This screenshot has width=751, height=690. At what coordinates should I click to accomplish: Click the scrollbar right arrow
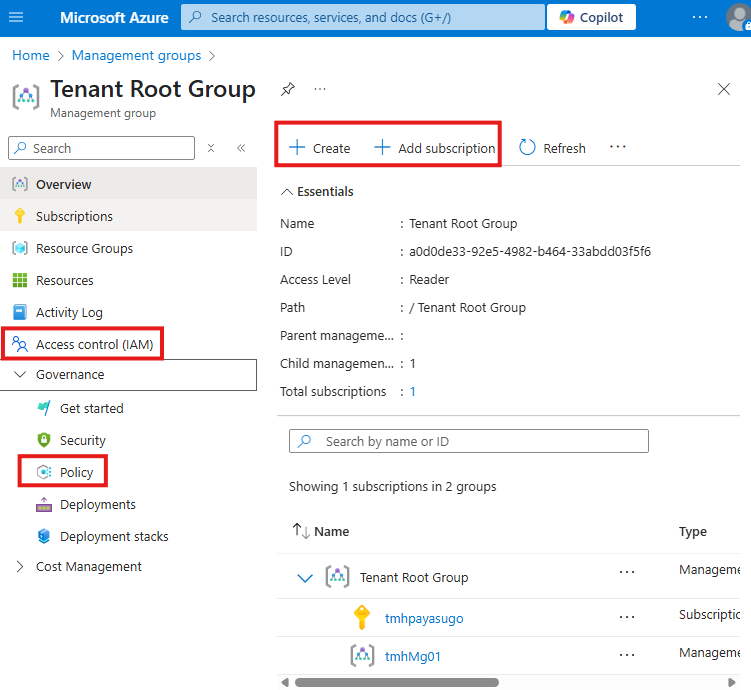(x=731, y=682)
